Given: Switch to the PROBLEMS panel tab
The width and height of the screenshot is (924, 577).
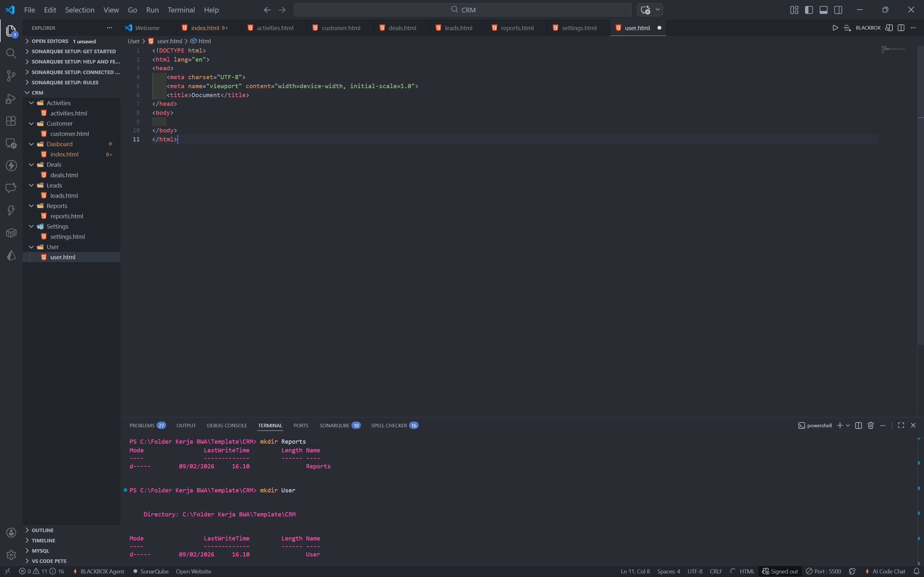Looking at the screenshot, I should [142, 425].
